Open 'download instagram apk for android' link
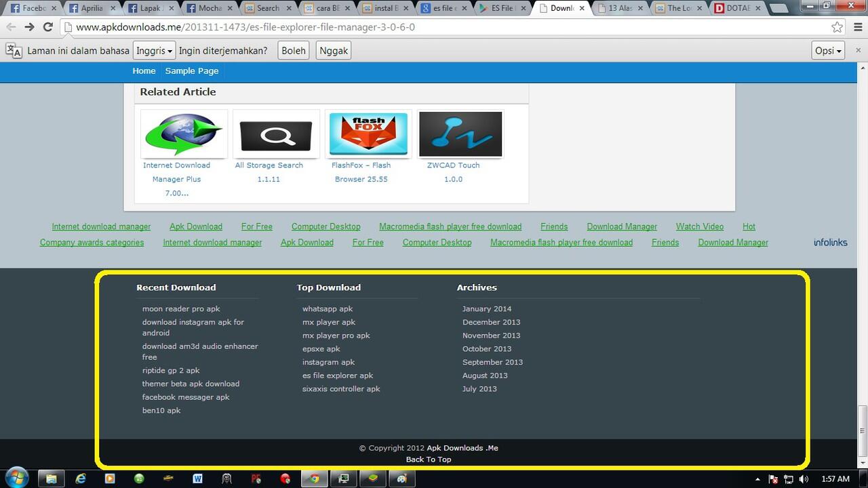 193,327
